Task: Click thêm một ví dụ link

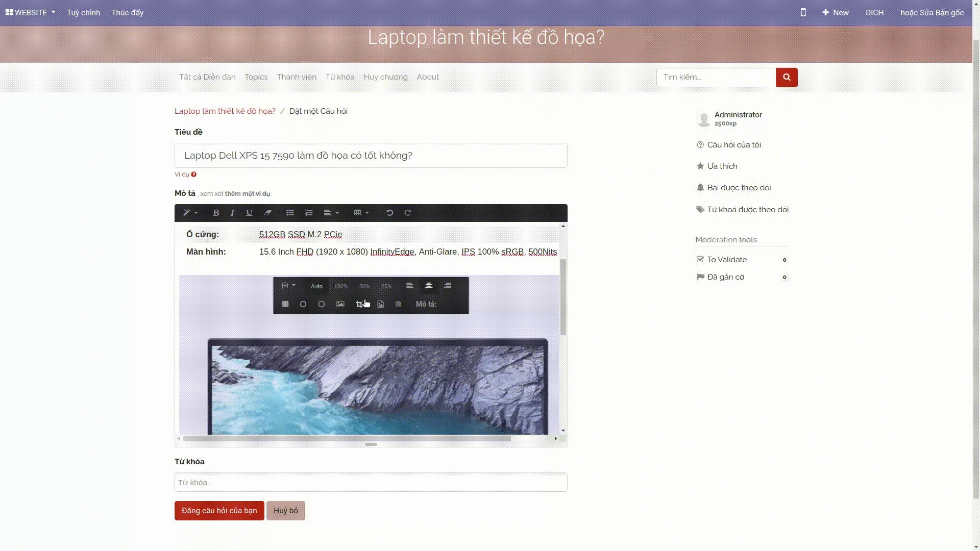Action: (248, 194)
